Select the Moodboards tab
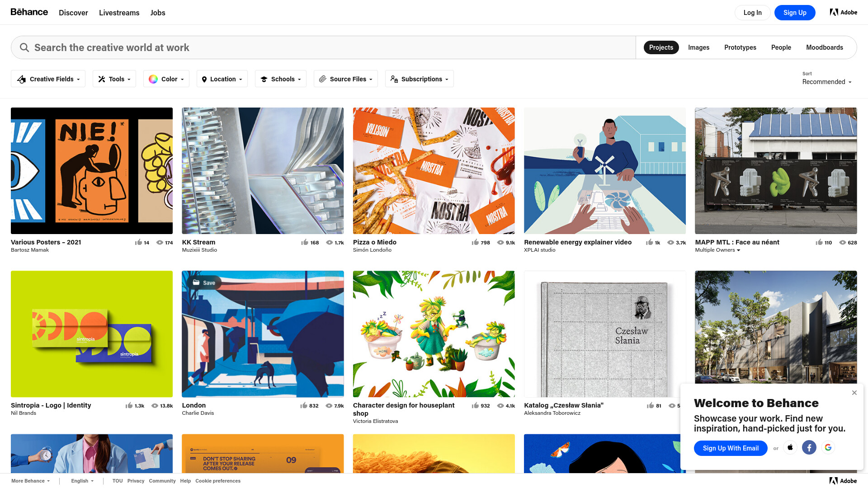 [825, 47]
